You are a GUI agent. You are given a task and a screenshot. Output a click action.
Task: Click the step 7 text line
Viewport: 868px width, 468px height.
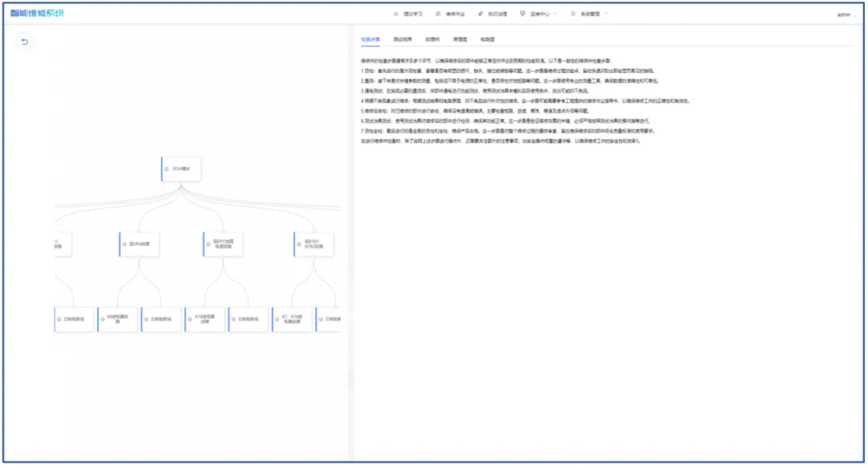(508, 131)
